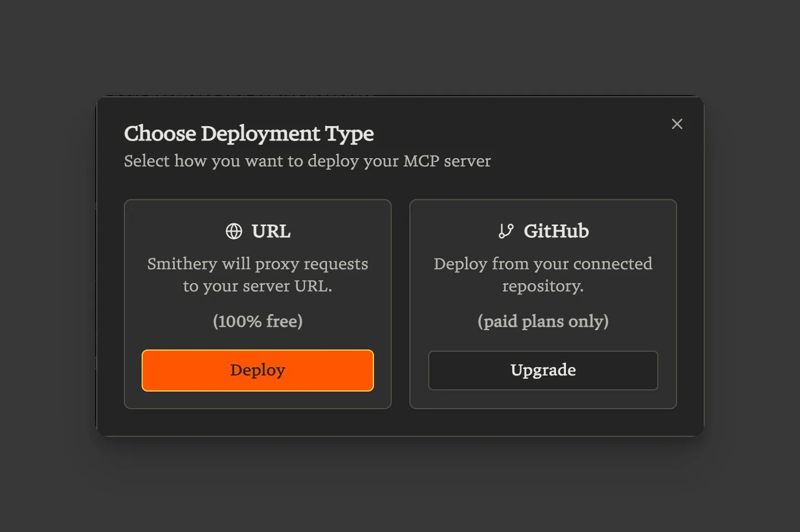Screen dimensions: 800x532
Task: Click the git branch icon beside GitHub
Action: 506,231
